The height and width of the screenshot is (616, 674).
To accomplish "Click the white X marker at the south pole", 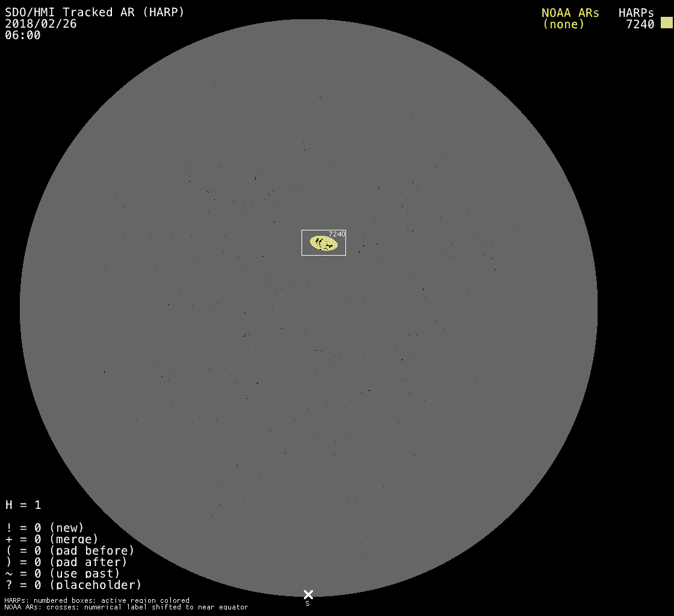I will (x=308, y=594).
